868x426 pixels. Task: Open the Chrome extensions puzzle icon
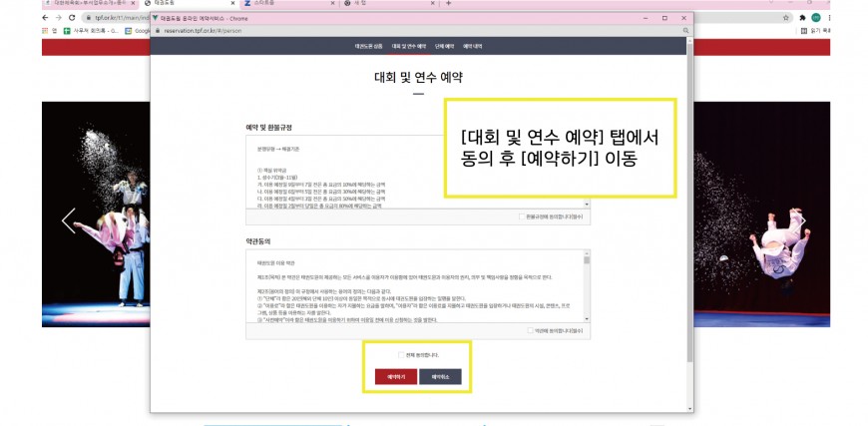[x=802, y=17]
